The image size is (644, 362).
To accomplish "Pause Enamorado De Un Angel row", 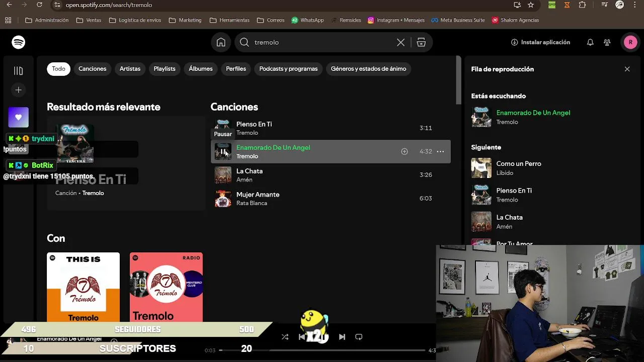I will pyautogui.click(x=223, y=151).
